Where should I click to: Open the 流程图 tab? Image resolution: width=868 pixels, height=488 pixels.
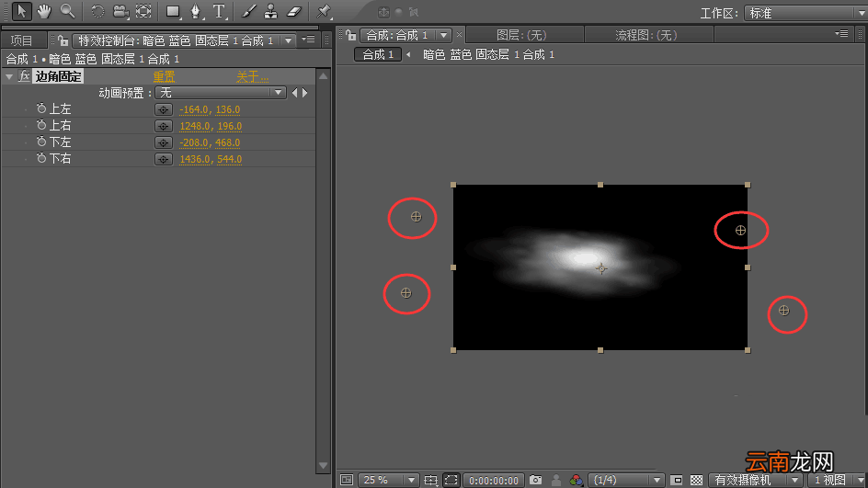coord(646,36)
